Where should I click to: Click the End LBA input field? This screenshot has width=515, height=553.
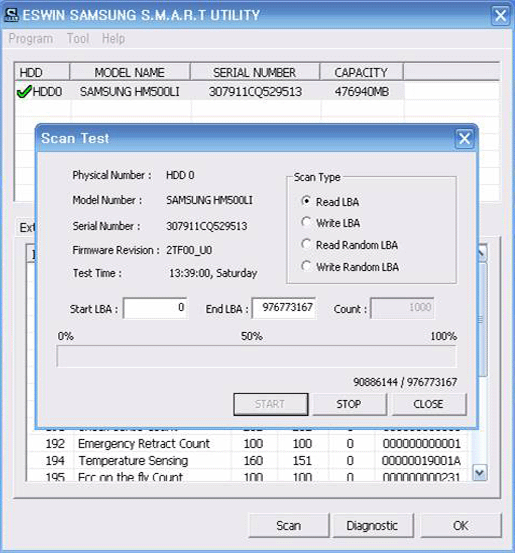[284, 308]
